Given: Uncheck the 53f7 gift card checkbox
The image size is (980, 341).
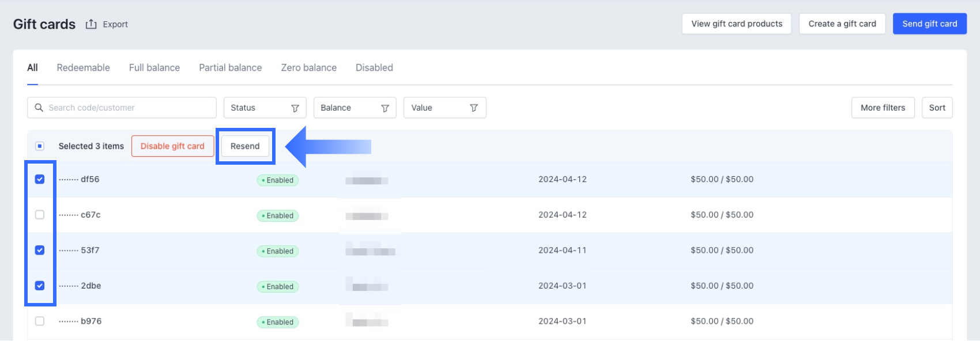Looking at the screenshot, I should coord(40,250).
